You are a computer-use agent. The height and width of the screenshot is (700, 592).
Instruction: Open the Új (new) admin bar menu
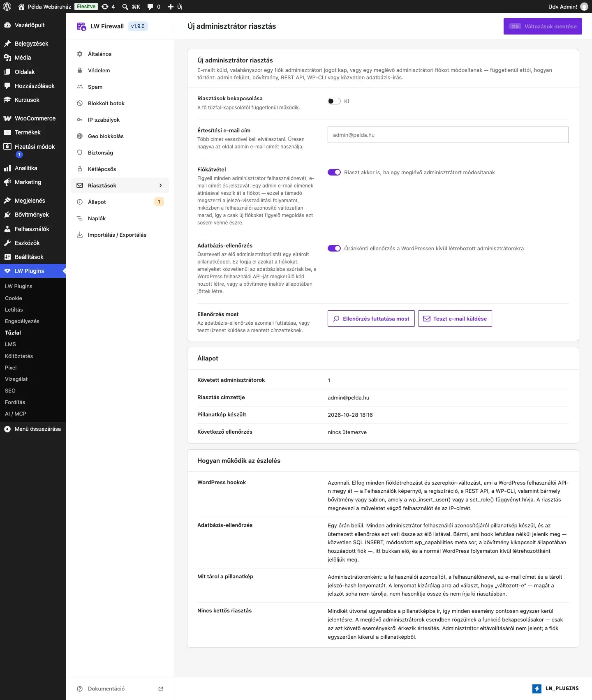tap(175, 7)
